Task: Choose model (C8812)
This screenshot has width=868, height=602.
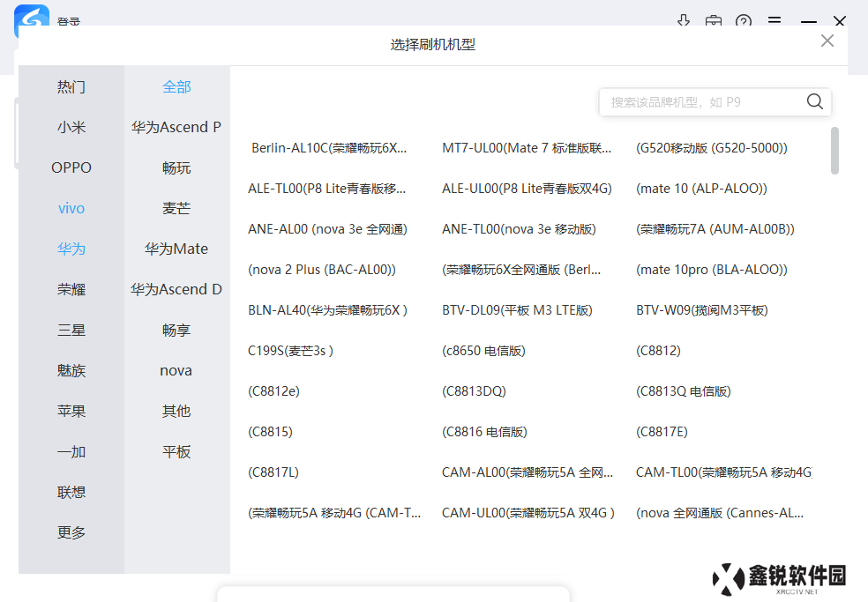Action: [658, 351]
